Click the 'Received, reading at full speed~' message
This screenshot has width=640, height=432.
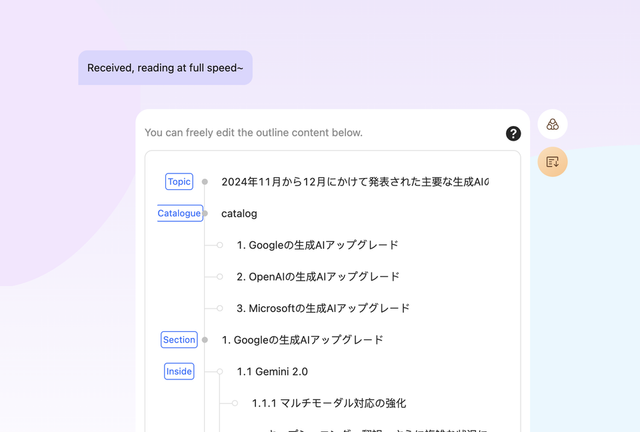coord(165,68)
